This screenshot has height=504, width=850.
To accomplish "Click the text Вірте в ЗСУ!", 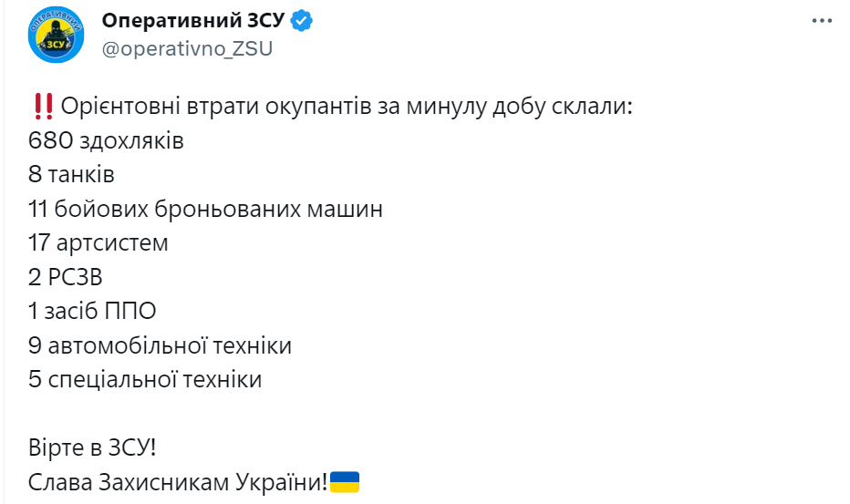I will pyautogui.click(x=92, y=447).
